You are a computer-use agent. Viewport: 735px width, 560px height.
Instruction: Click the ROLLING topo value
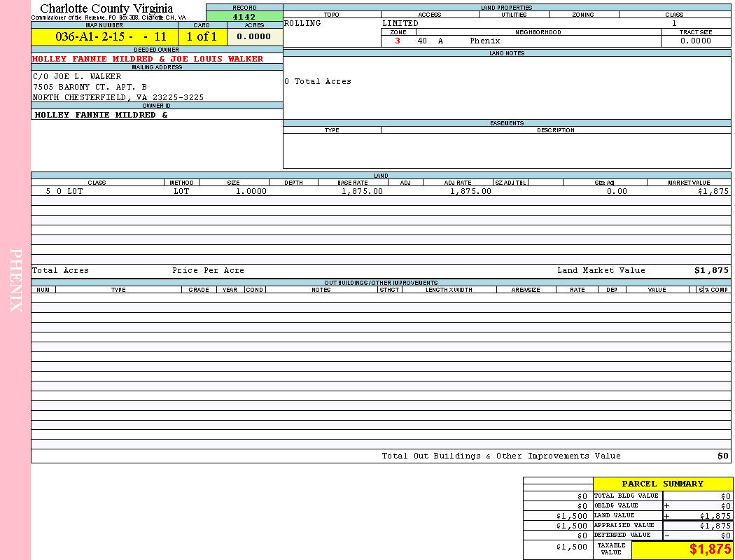tap(302, 23)
